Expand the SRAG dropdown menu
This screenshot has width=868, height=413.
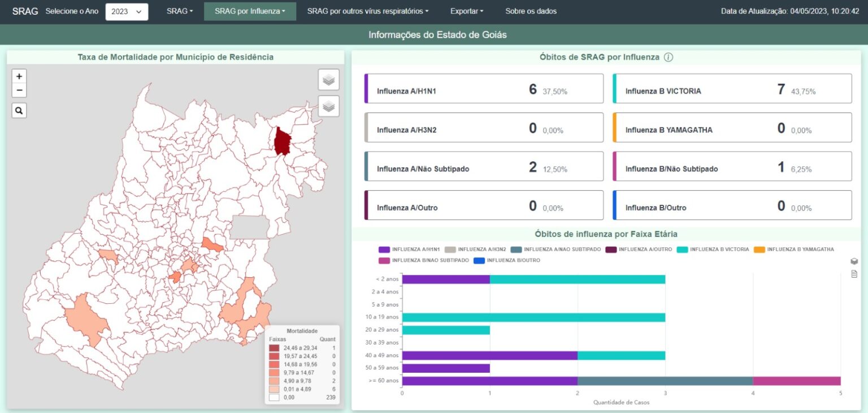tap(180, 11)
